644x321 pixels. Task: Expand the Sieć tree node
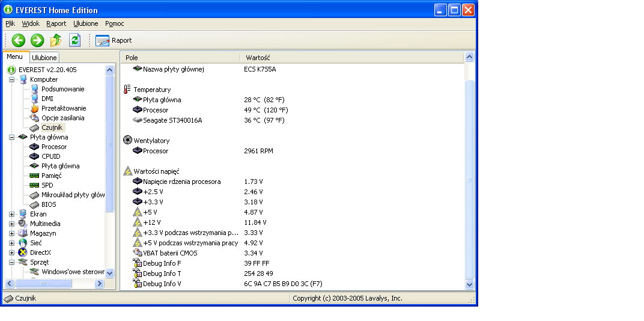pos(11,243)
